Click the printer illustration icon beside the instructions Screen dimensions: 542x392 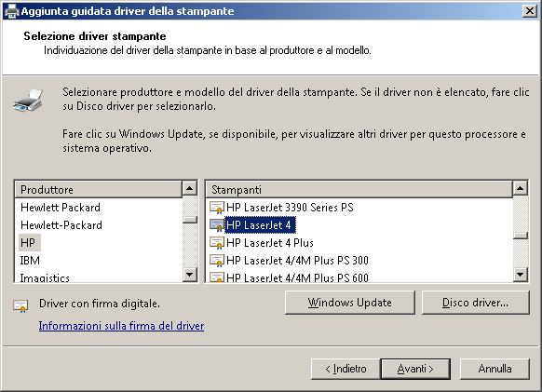tap(28, 101)
